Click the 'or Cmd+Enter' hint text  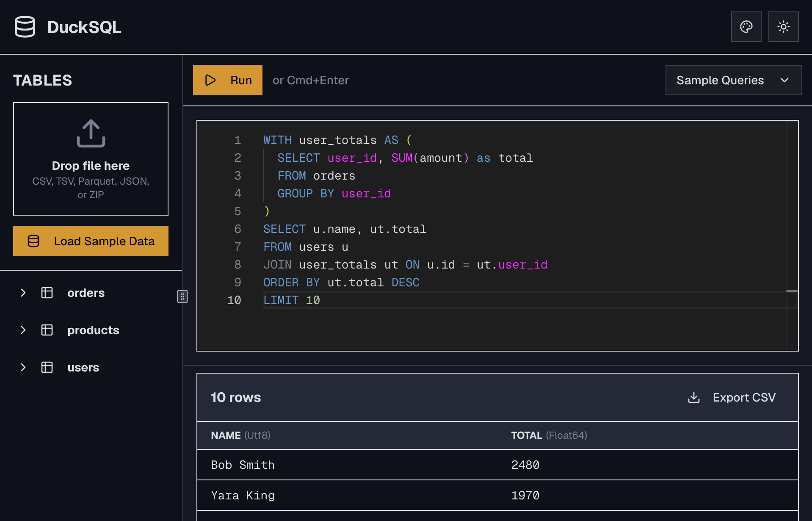click(x=311, y=80)
